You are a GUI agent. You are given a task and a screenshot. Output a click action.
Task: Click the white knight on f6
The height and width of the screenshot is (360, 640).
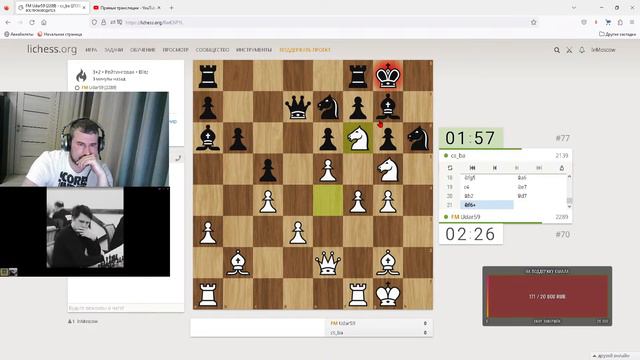tap(358, 138)
